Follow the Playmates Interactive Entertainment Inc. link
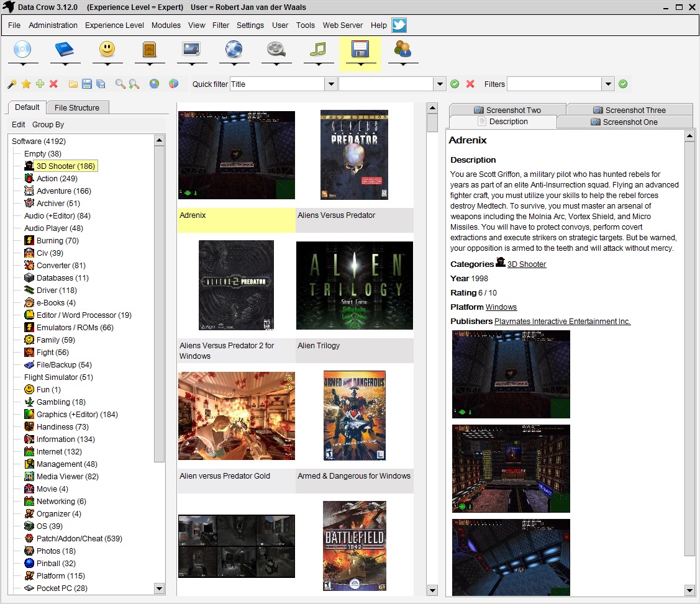 pos(562,322)
